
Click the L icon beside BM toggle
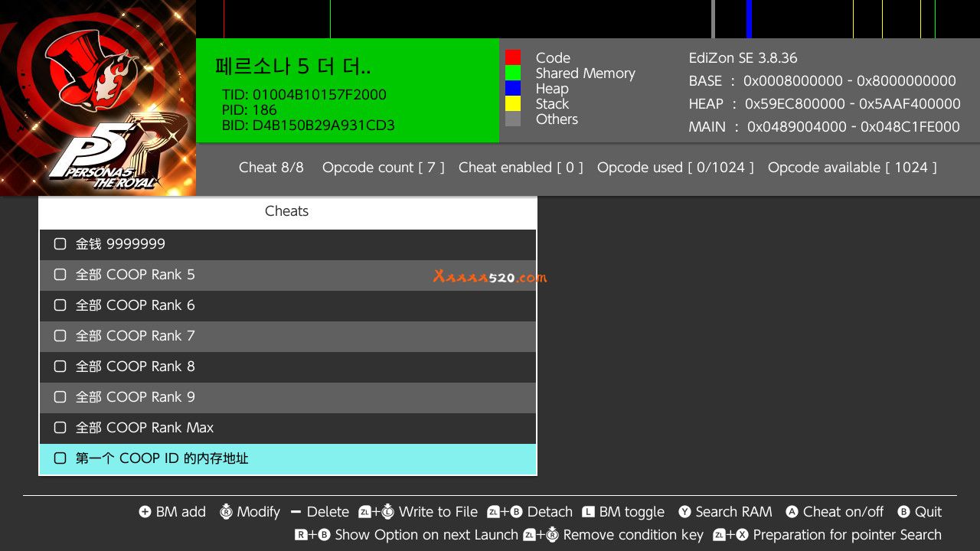point(588,512)
